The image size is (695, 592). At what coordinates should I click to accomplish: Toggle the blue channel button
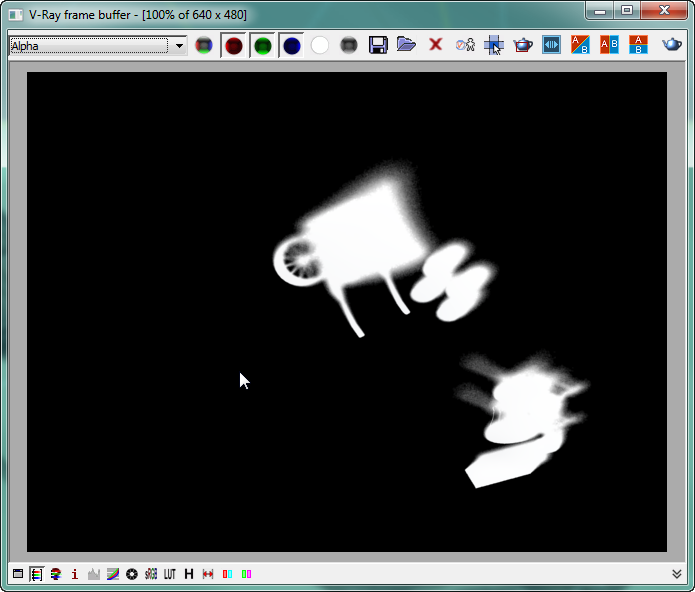(x=291, y=46)
